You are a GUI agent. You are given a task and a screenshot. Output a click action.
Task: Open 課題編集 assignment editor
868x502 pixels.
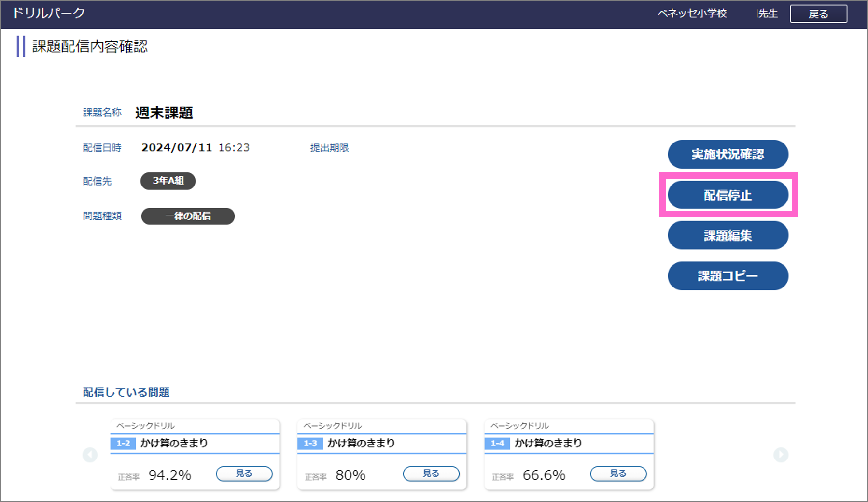tap(728, 235)
